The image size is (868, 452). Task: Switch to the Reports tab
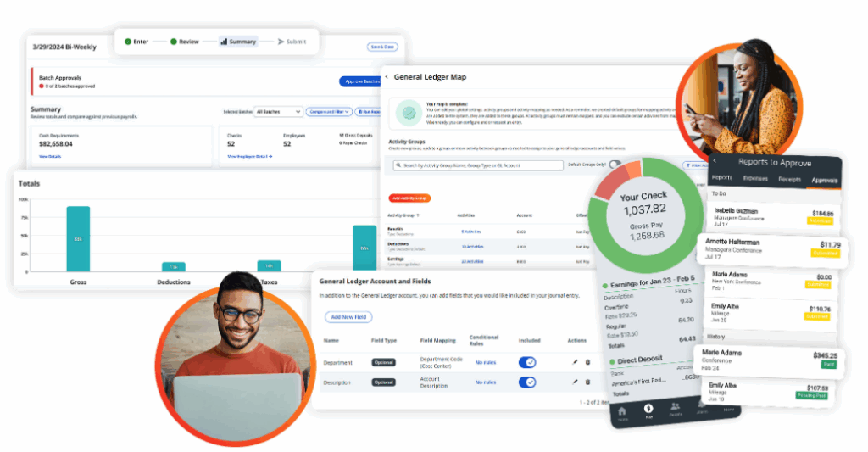pyautogui.click(x=722, y=178)
